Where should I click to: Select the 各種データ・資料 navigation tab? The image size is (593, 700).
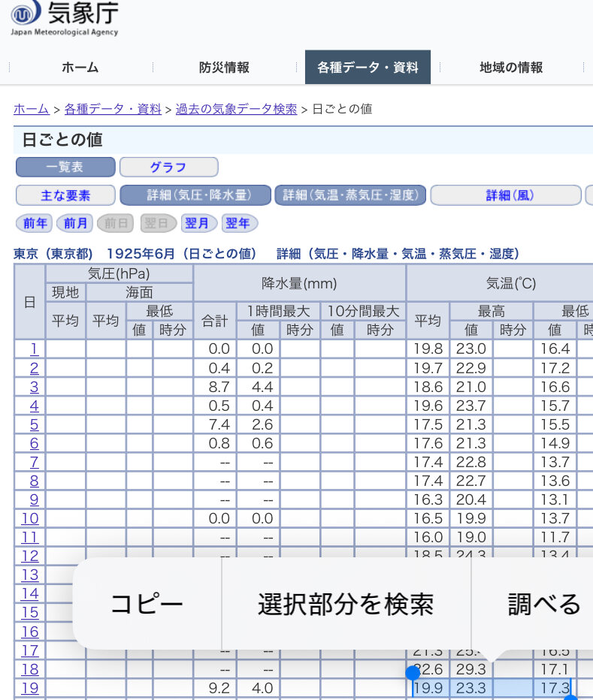tap(368, 68)
